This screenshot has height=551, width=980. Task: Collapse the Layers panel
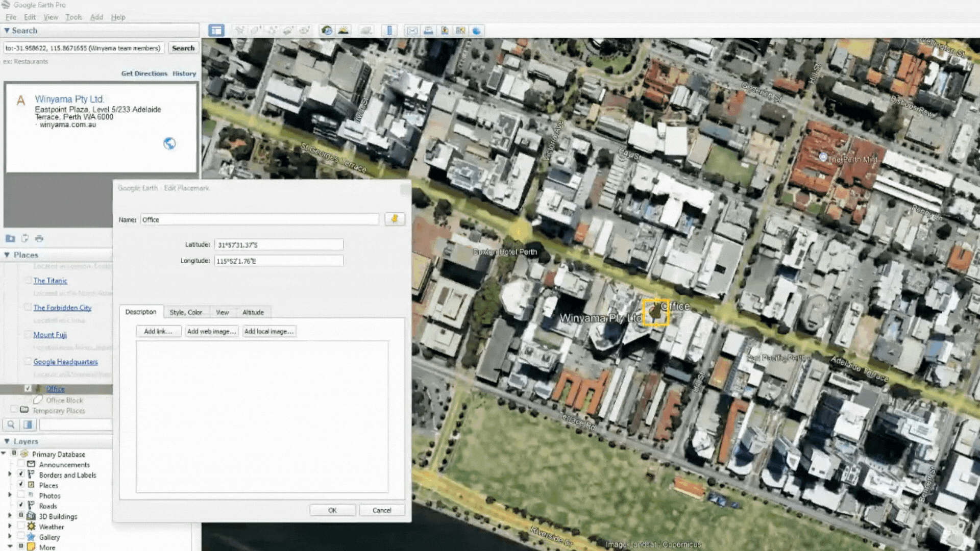[x=7, y=441]
